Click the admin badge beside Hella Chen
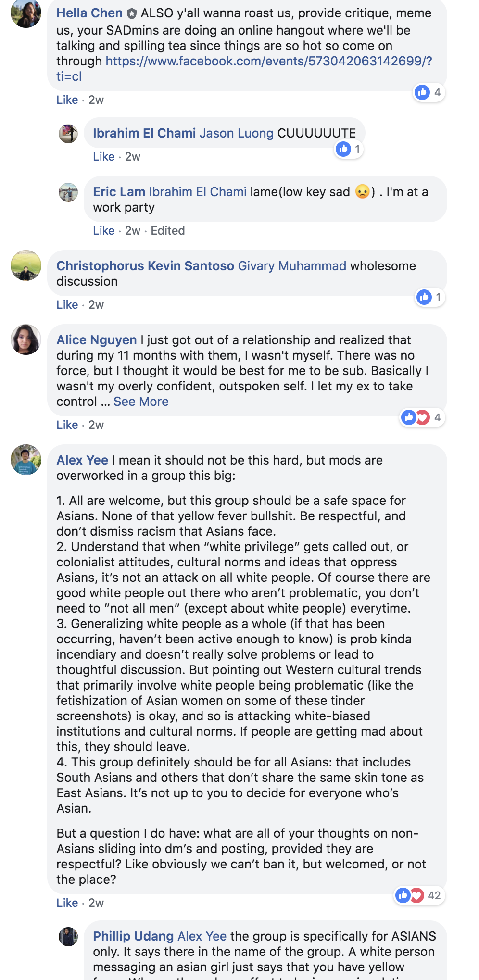 131,13
